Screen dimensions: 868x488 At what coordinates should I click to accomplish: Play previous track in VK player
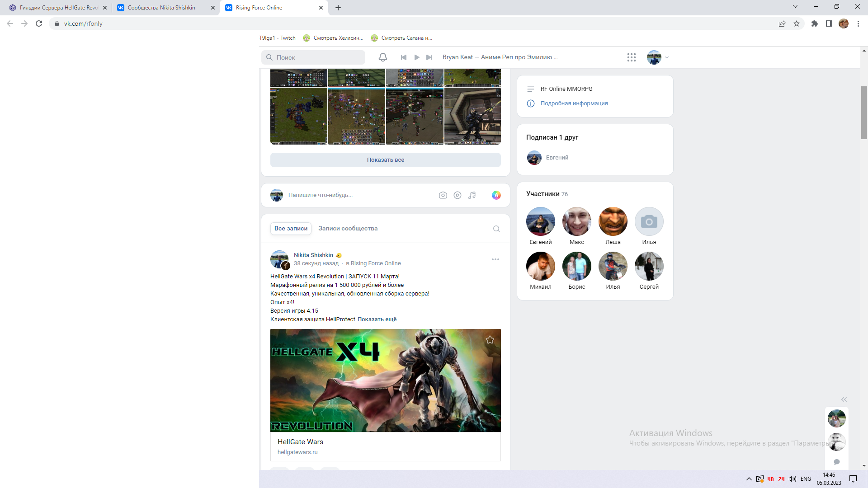point(404,57)
